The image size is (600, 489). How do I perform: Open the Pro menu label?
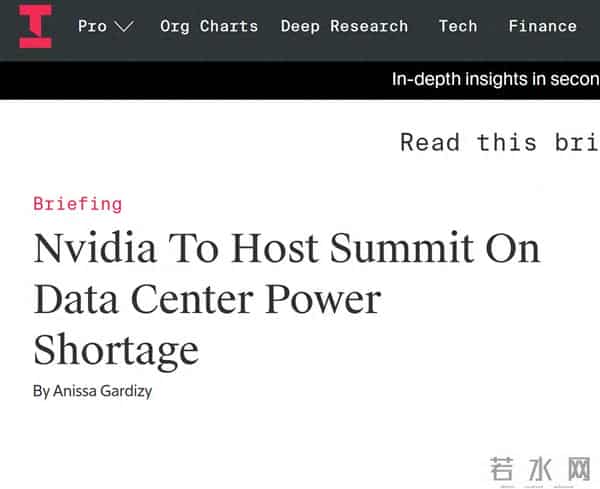point(92,26)
